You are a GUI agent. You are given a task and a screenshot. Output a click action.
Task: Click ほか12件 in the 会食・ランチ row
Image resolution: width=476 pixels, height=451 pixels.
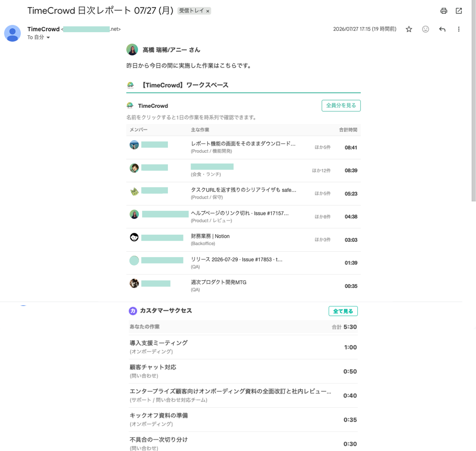click(x=321, y=170)
